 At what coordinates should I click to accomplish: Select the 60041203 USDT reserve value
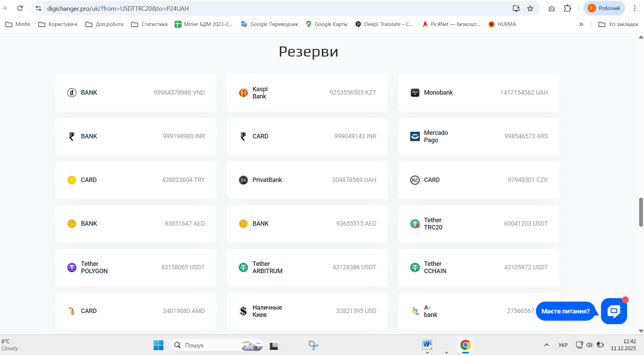526,224
